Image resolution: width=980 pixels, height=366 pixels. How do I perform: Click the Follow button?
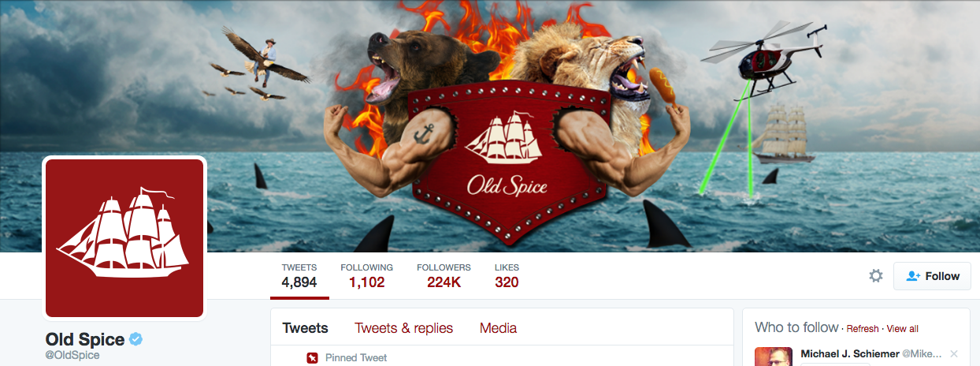tap(932, 276)
